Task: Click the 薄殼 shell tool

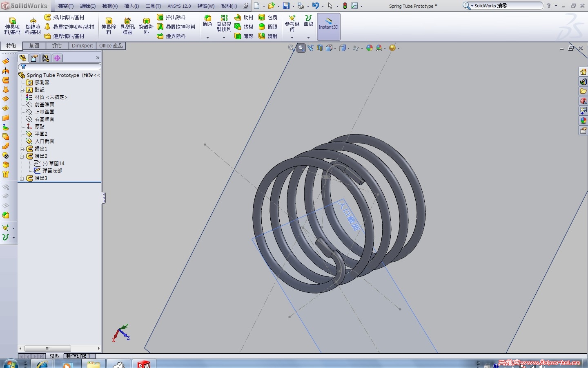Action: [244, 36]
